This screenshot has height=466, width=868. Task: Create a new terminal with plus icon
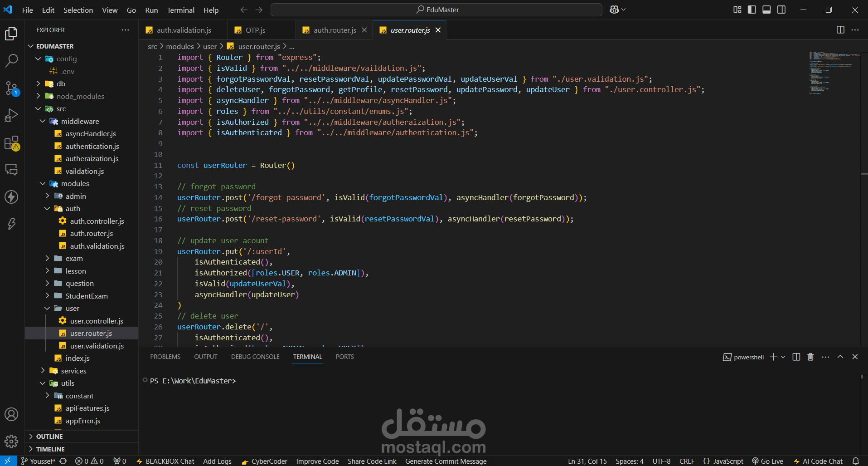point(773,357)
